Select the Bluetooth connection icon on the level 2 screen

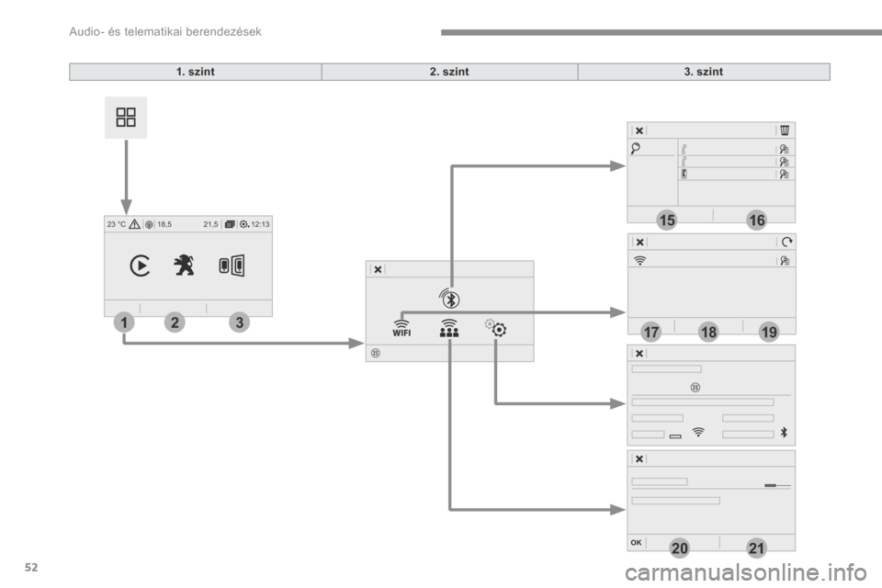(x=449, y=299)
